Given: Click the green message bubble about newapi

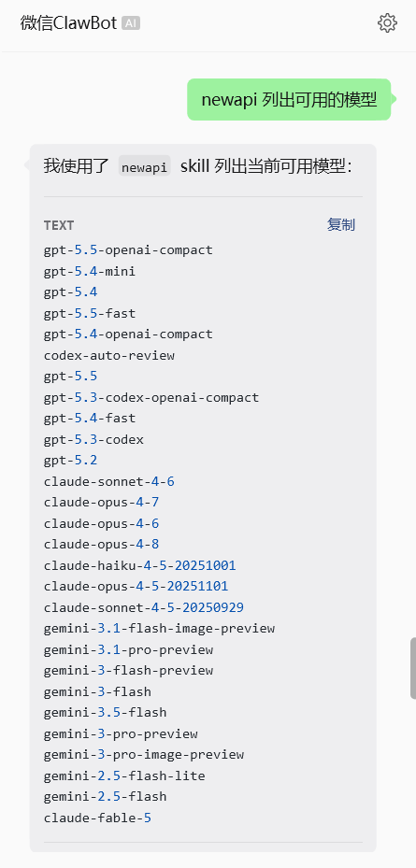Looking at the screenshot, I should point(289,100).
